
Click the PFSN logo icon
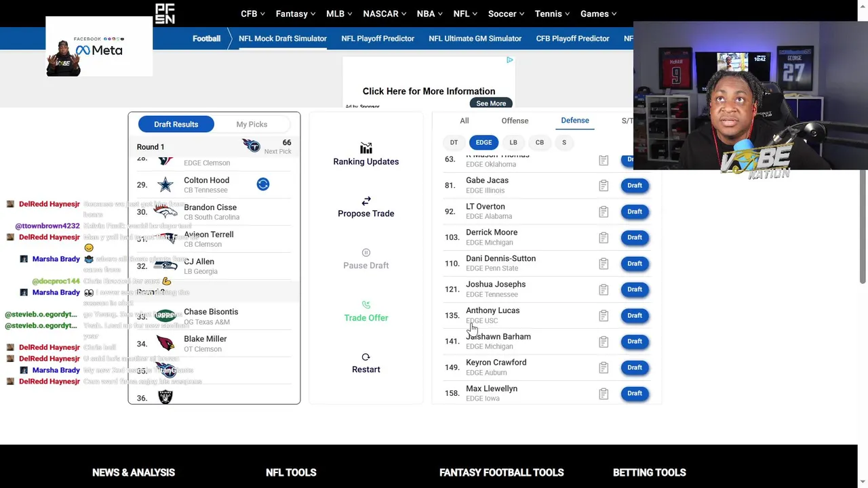tap(165, 14)
